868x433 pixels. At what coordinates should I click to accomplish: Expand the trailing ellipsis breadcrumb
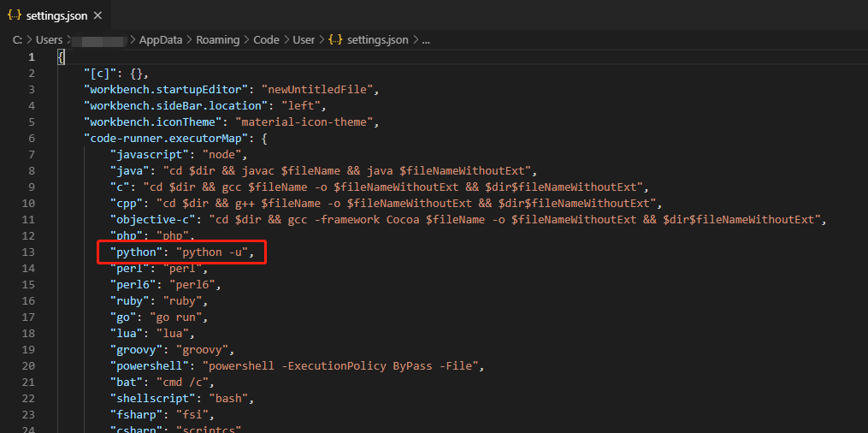click(x=426, y=40)
